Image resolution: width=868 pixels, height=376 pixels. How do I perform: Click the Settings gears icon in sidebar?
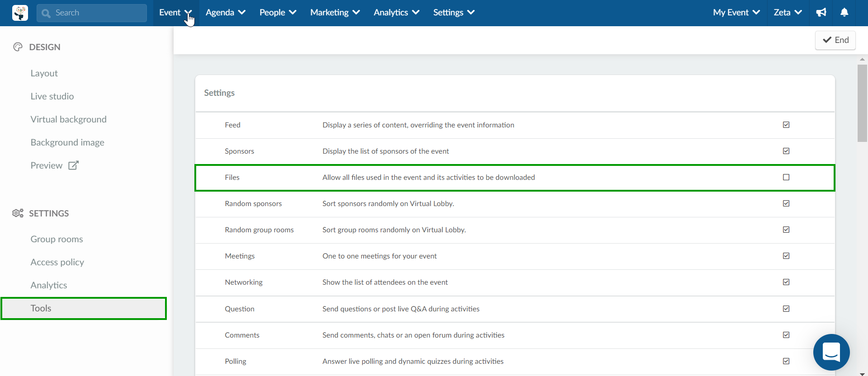[18, 213]
